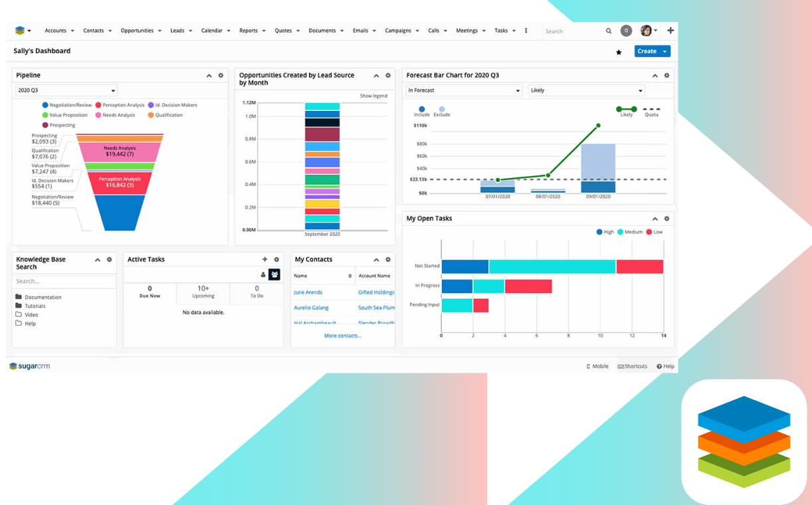Click the magnifier icon in the global search
Screen dimensions: 812x505
click(x=609, y=31)
